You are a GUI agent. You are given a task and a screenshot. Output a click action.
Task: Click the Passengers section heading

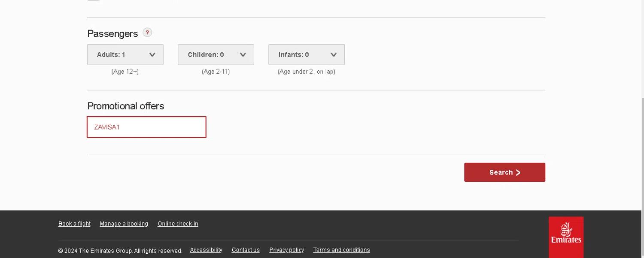tap(112, 34)
